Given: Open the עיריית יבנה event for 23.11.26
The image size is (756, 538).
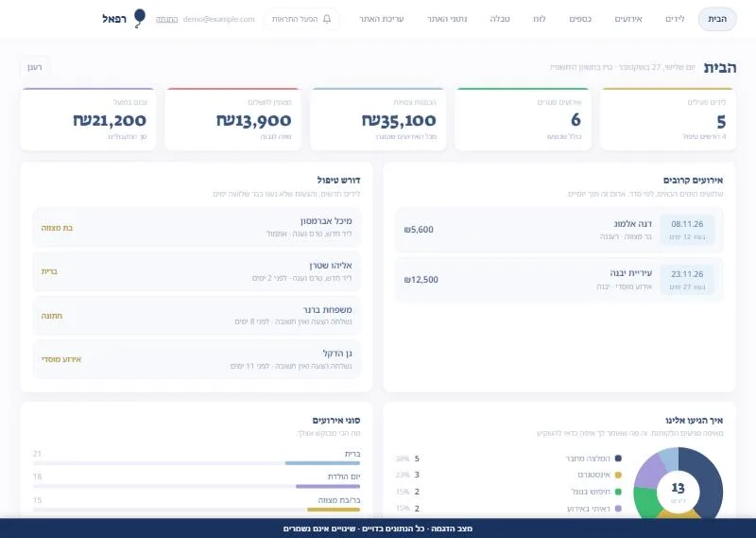Looking at the screenshot, I should 558,279.
